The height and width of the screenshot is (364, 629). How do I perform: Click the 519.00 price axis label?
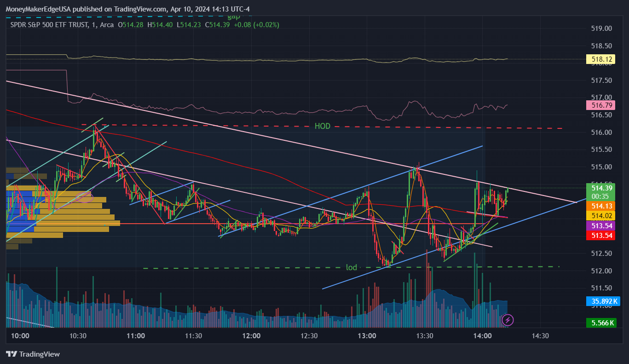click(601, 28)
